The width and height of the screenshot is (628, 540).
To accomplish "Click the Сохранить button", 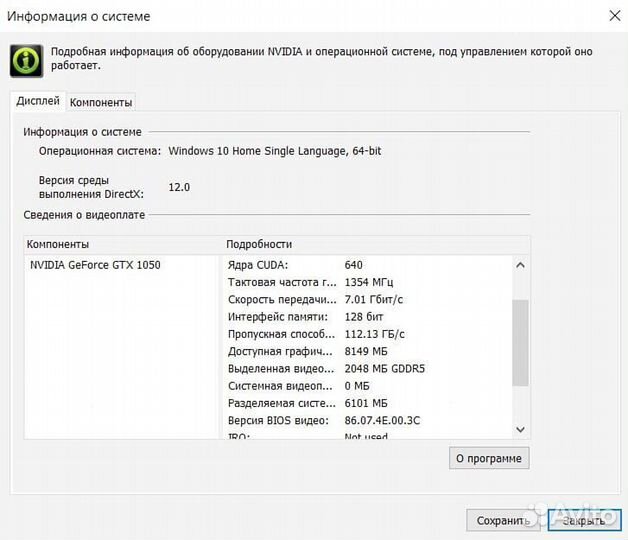I will click(x=503, y=520).
